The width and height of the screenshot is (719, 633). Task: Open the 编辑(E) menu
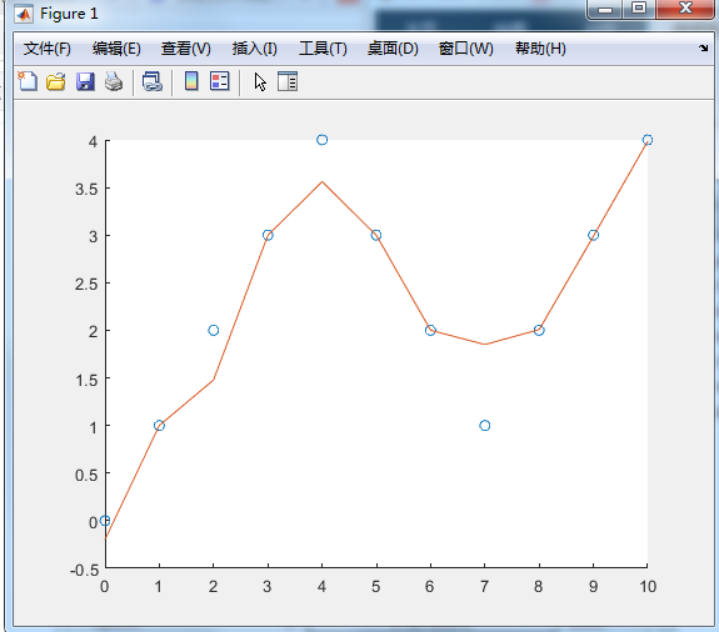116,48
